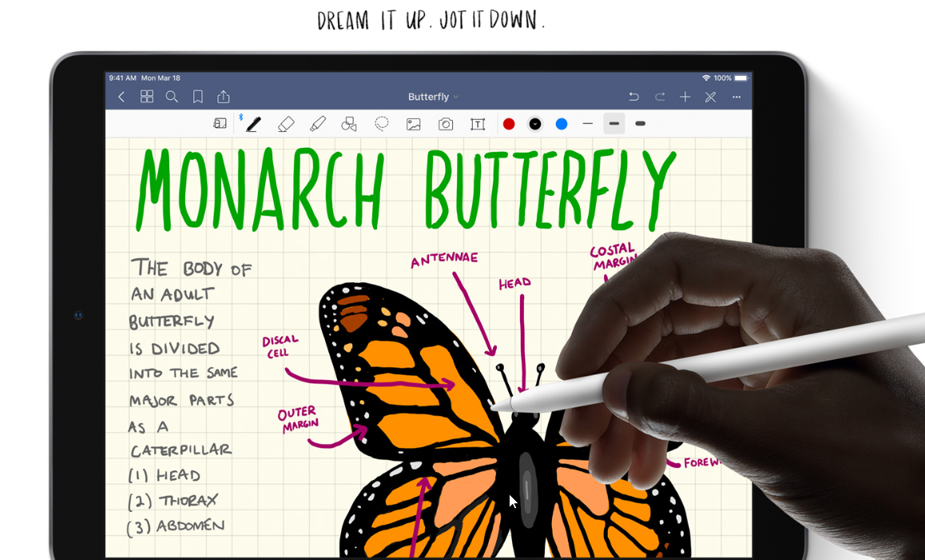
Task: Undo the last stroke
Action: 634,97
